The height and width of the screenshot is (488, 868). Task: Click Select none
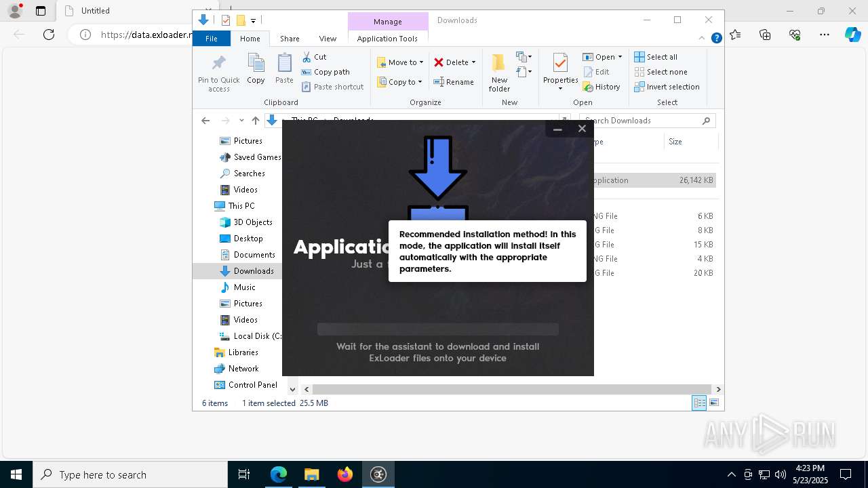tap(660, 72)
